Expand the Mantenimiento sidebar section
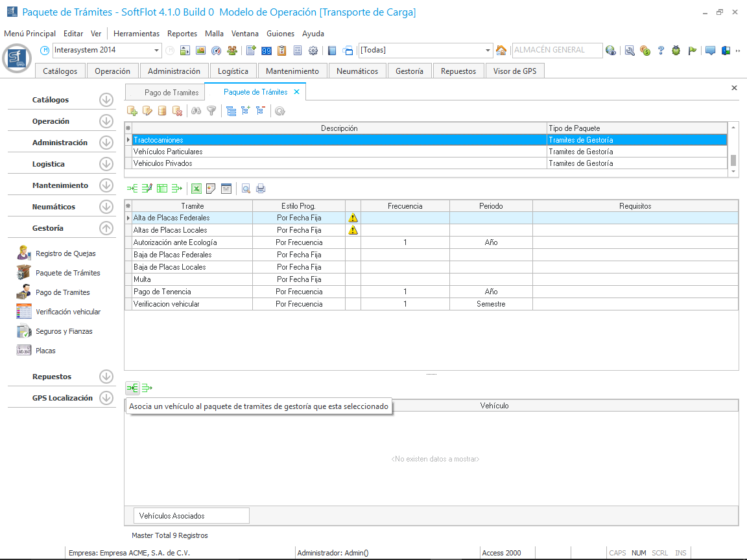The image size is (747, 560). [106, 185]
